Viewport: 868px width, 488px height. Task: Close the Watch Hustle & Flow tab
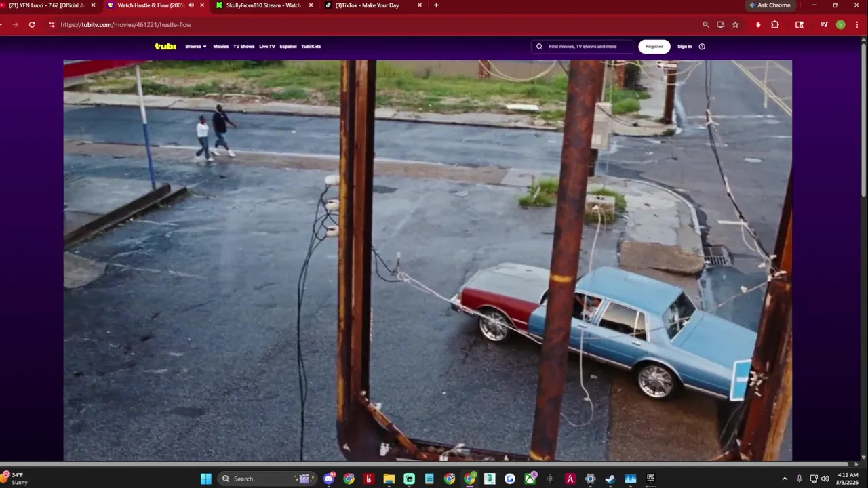[x=201, y=5]
